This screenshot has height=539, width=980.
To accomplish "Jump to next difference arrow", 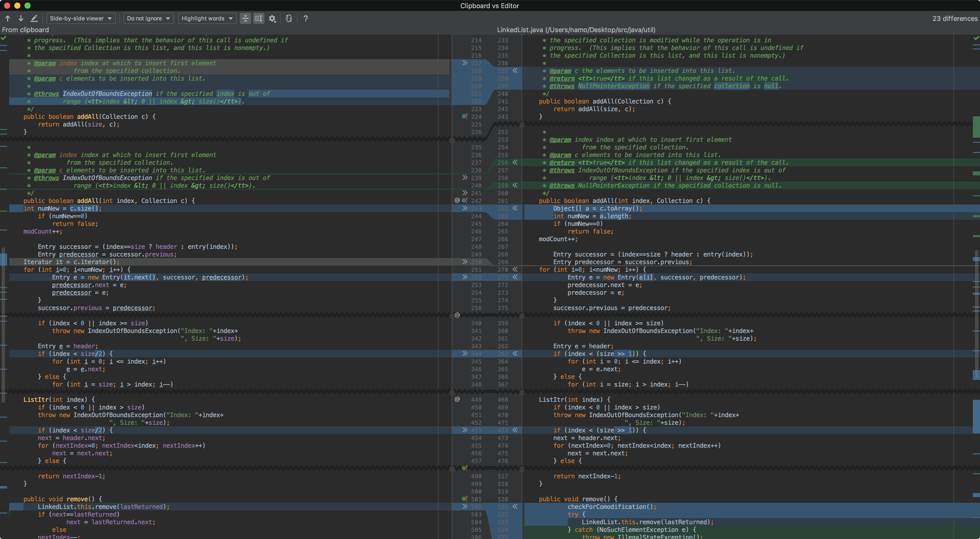I will click(21, 18).
